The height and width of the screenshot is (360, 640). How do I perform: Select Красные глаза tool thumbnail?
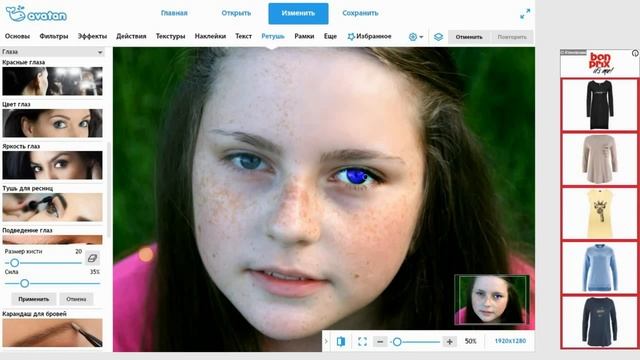pyautogui.click(x=52, y=81)
